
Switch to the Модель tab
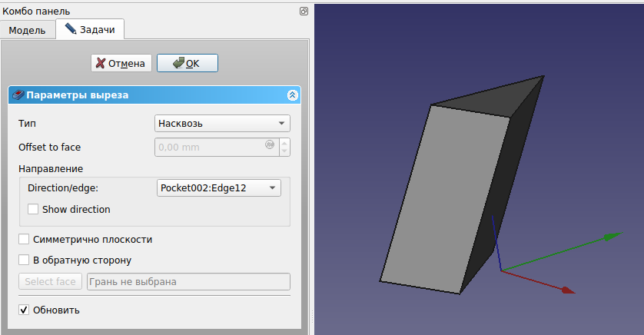pos(28,31)
